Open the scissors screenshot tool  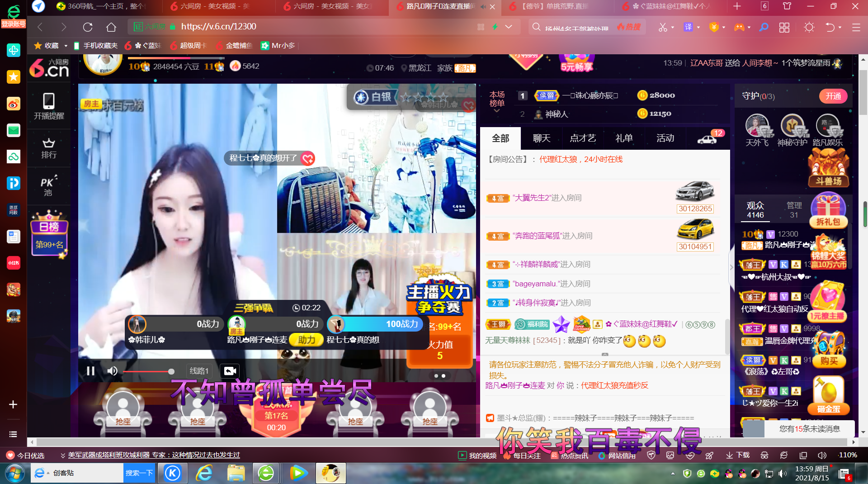coord(662,27)
